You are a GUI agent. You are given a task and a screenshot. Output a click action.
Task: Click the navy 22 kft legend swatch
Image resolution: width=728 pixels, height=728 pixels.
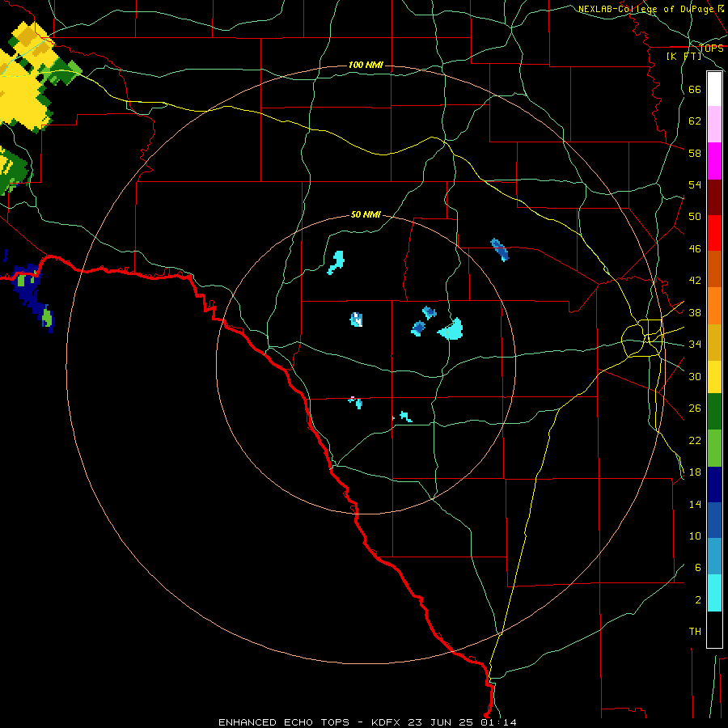(714, 485)
